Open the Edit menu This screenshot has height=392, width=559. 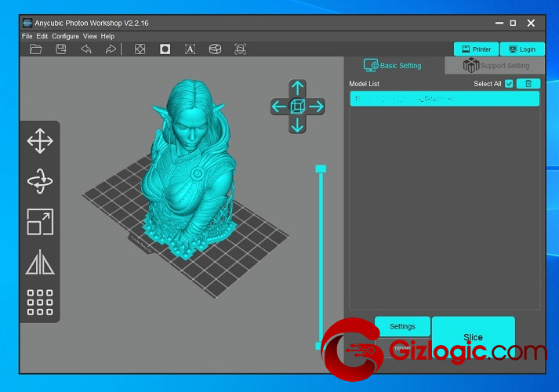(x=42, y=36)
